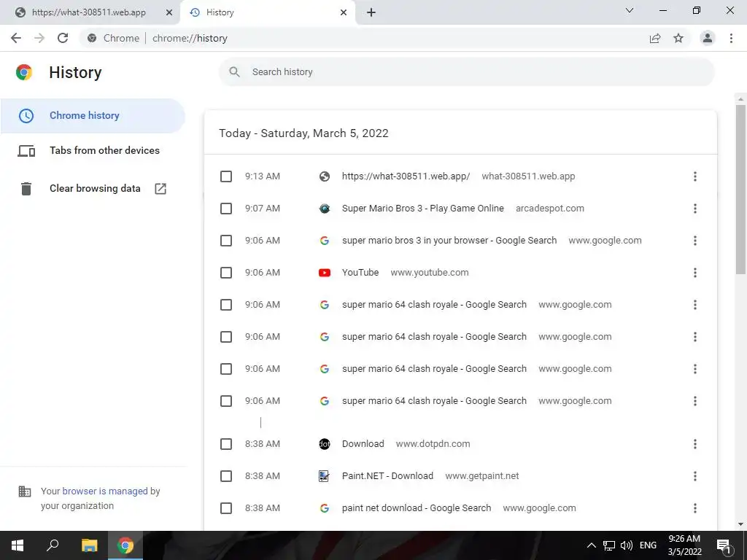
Task: Open https://what-308511.web.app/ history link
Action: (406, 176)
